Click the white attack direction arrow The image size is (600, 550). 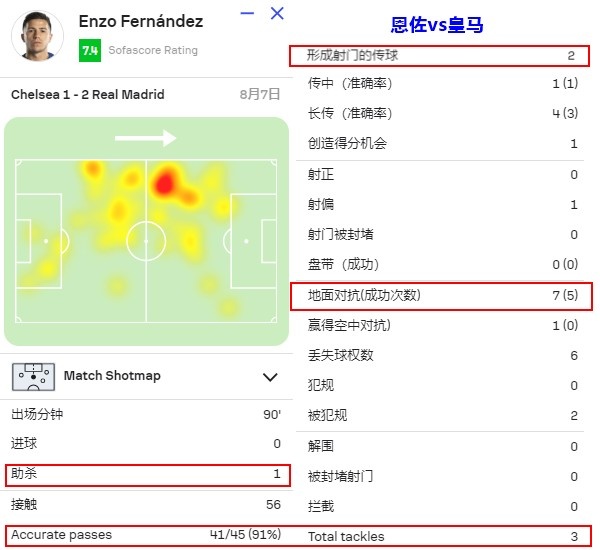click(145, 138)
